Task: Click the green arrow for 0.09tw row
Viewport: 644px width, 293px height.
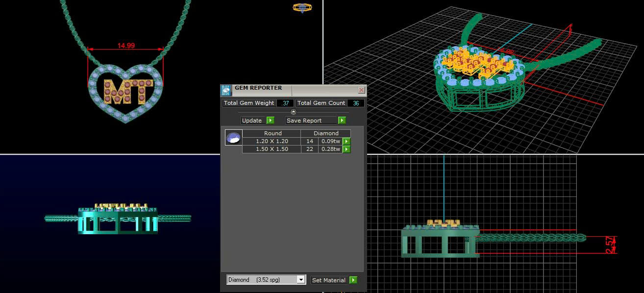Action: (x=347, y=141)
